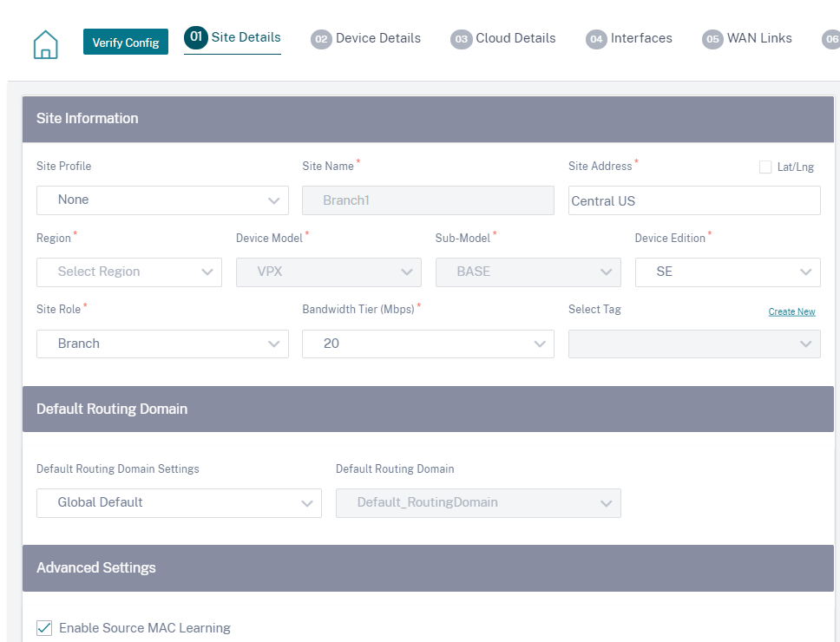Click the Advanced Settings section header
The height and width of the screenshot is (642, 840).
(428, 568)
